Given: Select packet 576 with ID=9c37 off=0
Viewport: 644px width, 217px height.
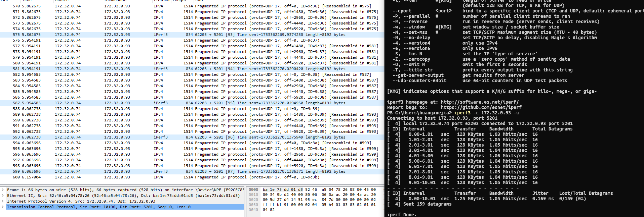Looking at the screenshot, I should pyautogui.click(x=192, y=40).
